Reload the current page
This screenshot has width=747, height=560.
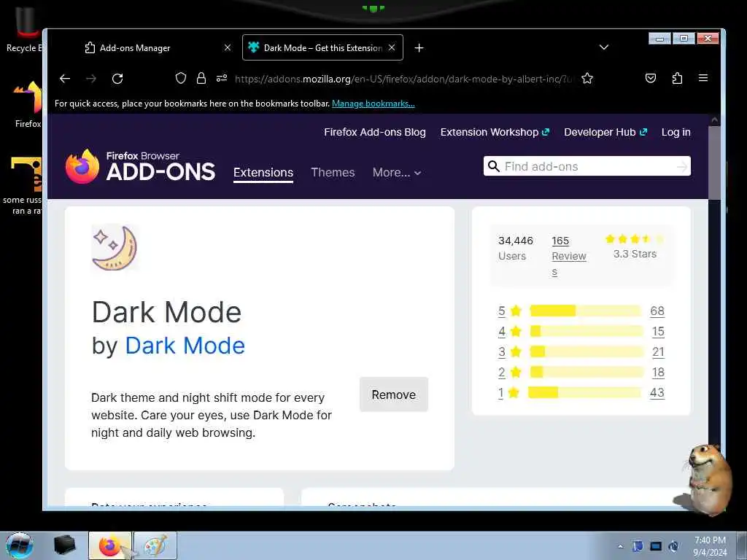tap(117, 79)
